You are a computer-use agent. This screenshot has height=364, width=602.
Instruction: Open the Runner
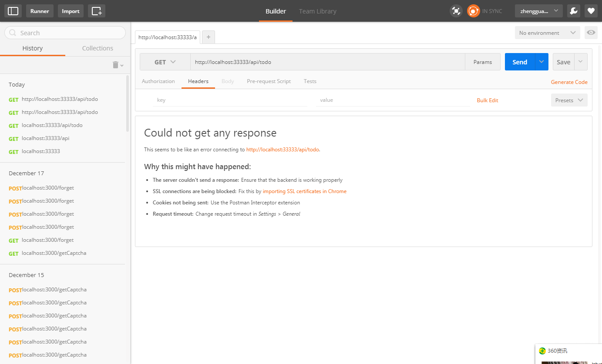40,11
